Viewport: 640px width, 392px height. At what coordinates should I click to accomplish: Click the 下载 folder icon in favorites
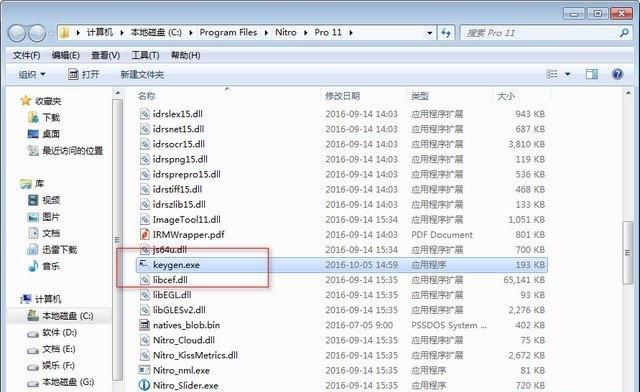tap(33, 118)
